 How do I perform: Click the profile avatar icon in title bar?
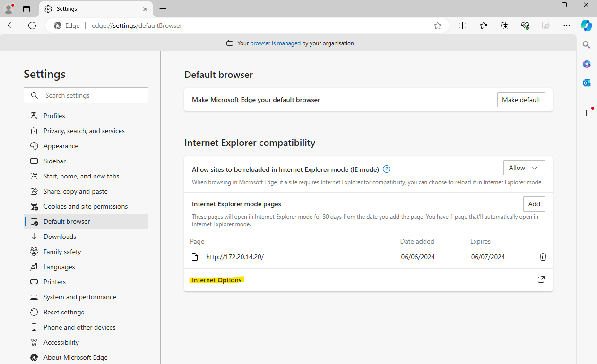tap(9, 8)
